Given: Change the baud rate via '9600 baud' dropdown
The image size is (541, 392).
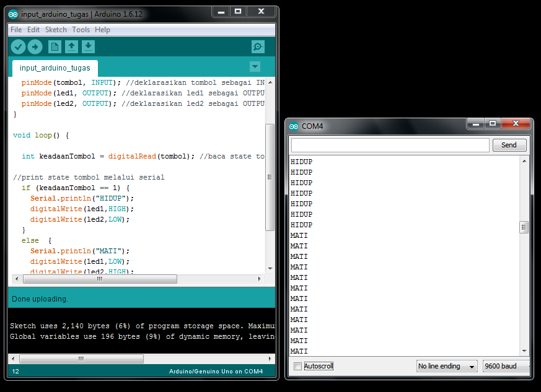Looking at the screenshot, I should click(x=506, y=365).
